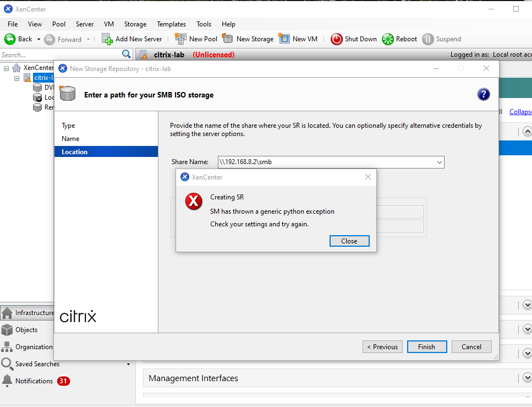The image size is (532, 407).
Task: Collapse the top section up-chevron in main window
Action: click(x=527, y=132)
